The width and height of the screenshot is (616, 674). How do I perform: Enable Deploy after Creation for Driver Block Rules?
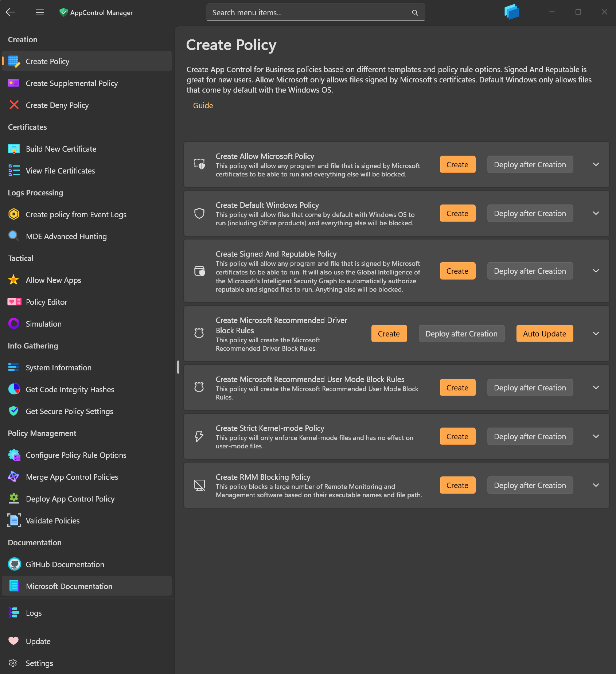click(461, 334)
